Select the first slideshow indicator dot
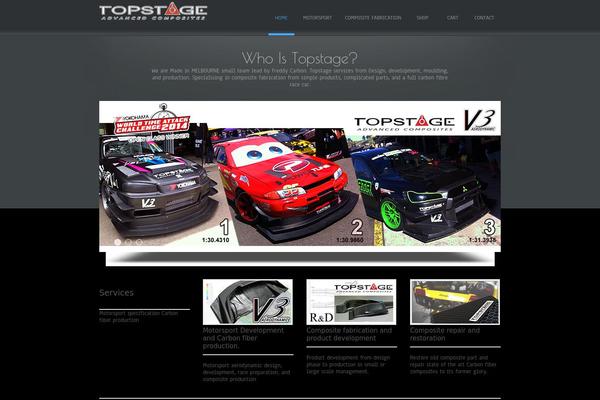The width and height of the screenshot is (600, 400). 117,242
